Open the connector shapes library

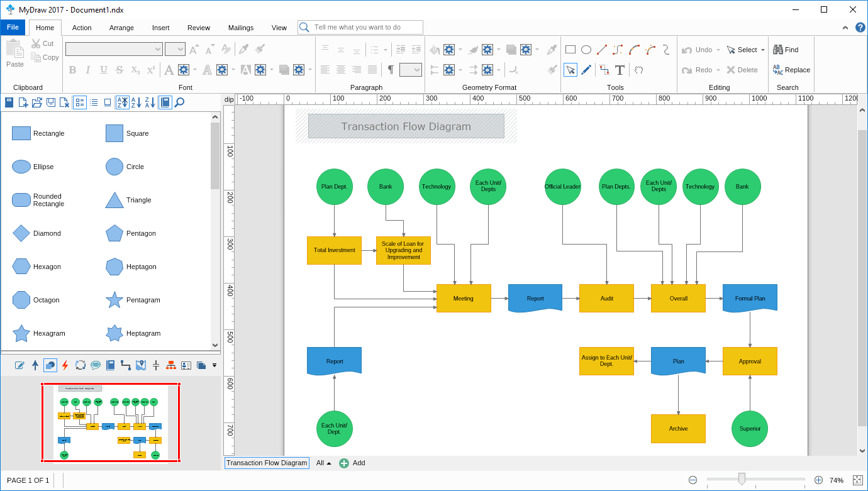pyautogui.click(x=125, y=365)
